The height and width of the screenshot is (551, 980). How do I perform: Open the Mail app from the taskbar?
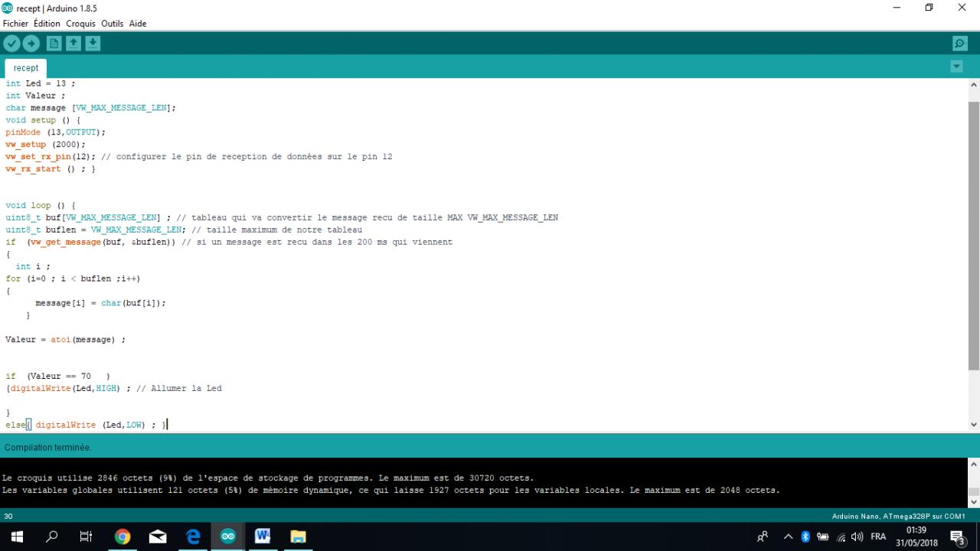tap(158, 536)
